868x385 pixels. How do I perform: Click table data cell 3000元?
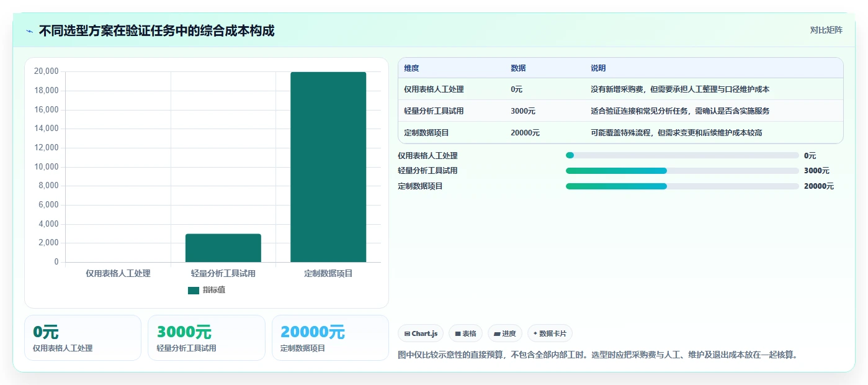click(x=523, y=111)
